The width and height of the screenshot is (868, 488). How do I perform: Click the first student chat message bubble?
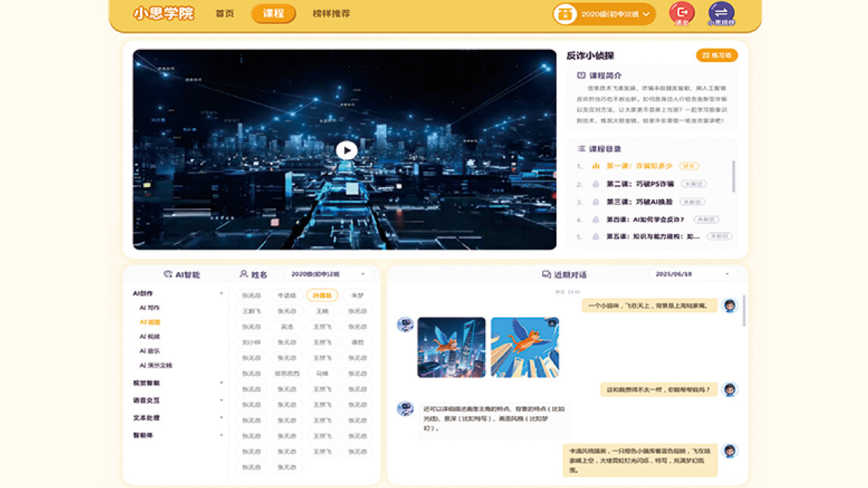650,305
